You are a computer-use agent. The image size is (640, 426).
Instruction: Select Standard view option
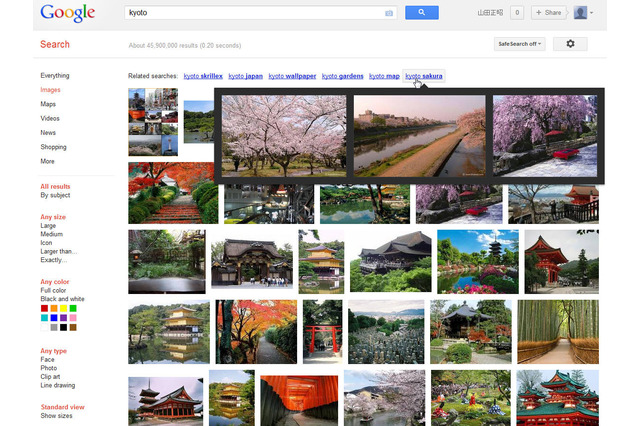pos(62,407)
